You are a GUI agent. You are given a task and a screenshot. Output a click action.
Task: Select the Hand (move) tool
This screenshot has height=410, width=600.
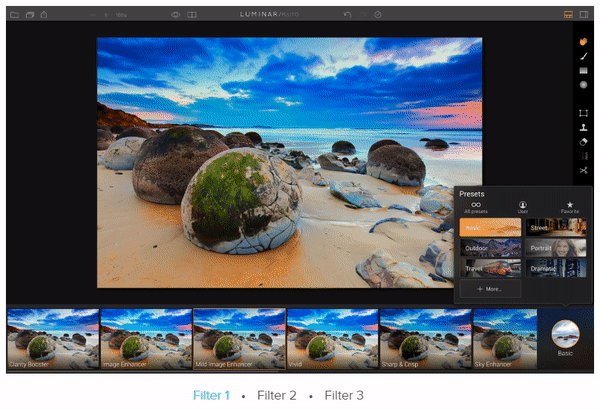pyautogui.click(x=583, y=42)
